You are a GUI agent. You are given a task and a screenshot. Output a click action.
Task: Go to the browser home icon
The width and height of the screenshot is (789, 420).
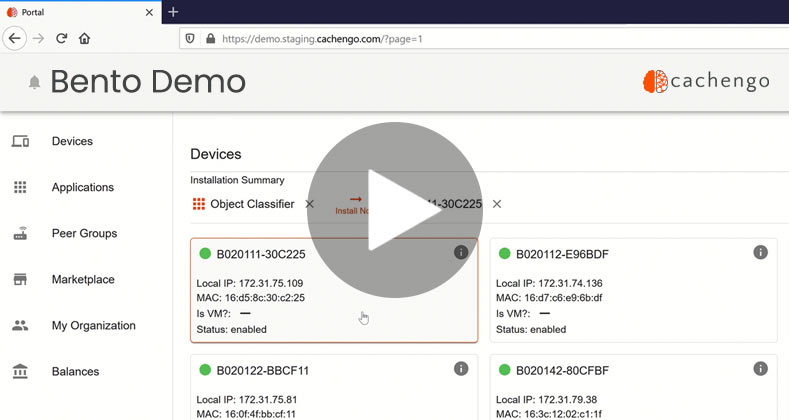85,38
